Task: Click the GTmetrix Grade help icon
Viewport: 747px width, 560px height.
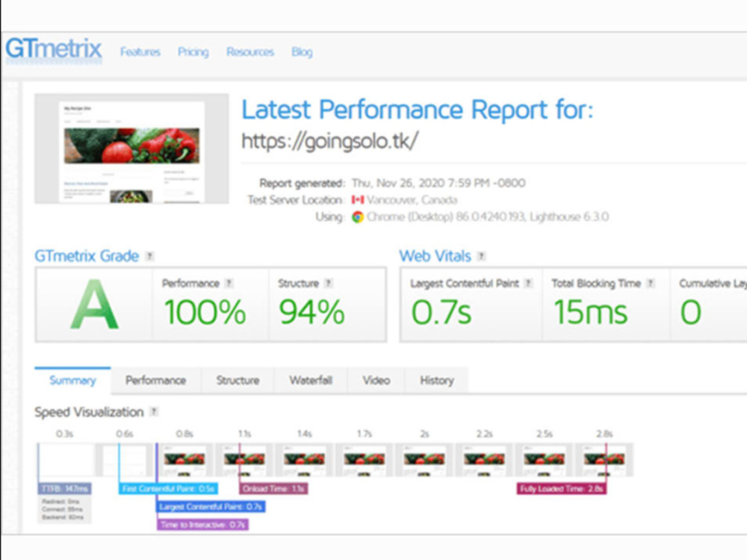Action: pos(150,256)
